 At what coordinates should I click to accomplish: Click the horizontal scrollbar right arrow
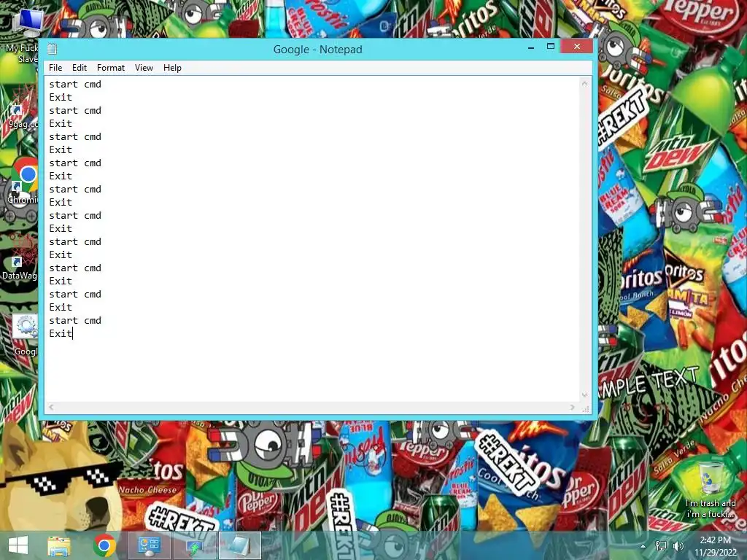573,407
